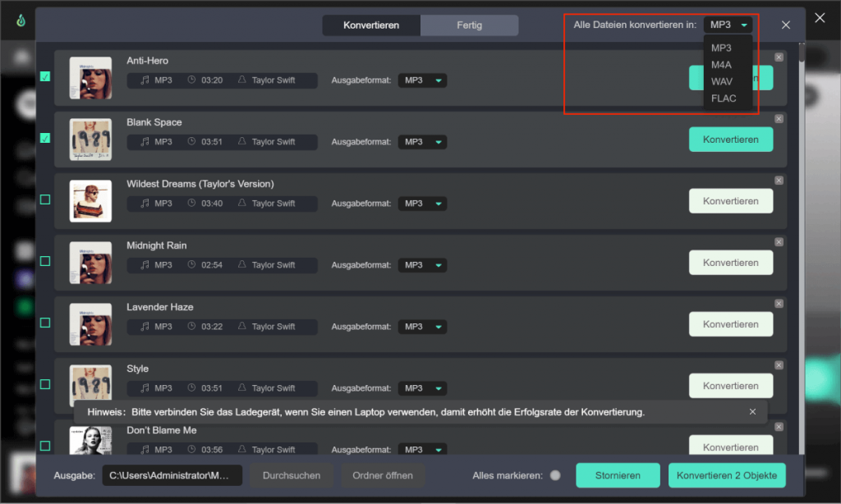The width and height of the screenshot is (841, 504).
Task: Toggle Alles markieren to select all
Action: point(555,475)
